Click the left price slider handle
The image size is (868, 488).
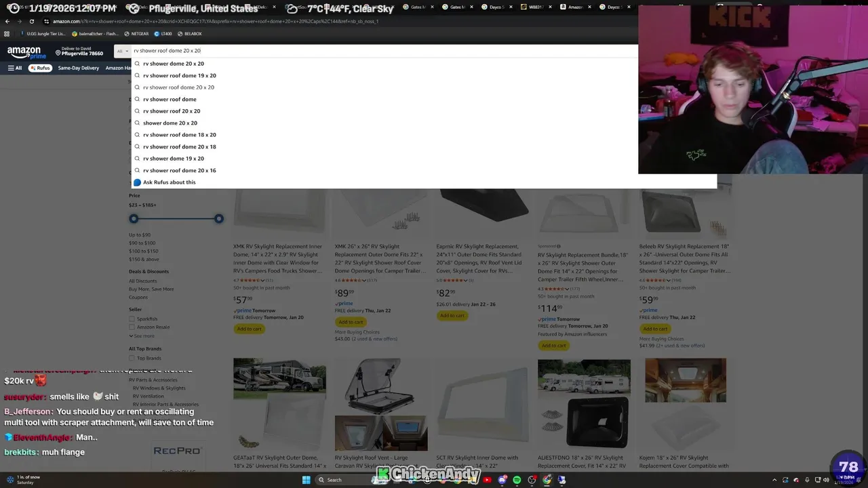(134, 218)
